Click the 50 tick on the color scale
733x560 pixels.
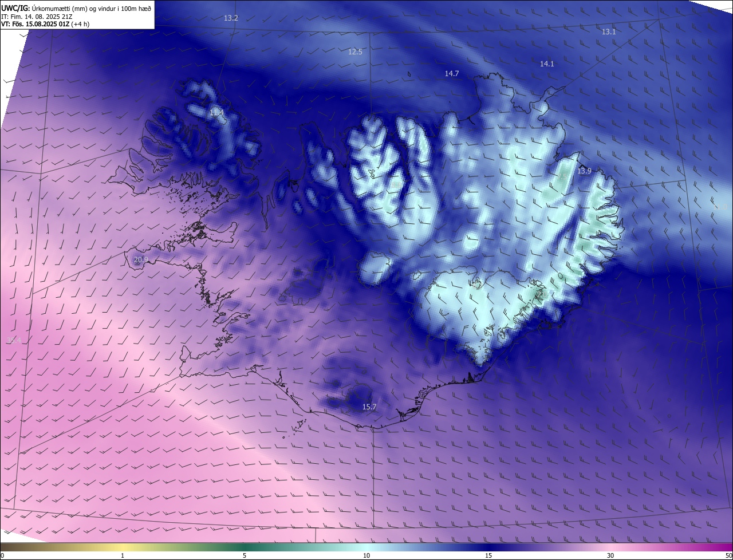click(x=728, y=556)
